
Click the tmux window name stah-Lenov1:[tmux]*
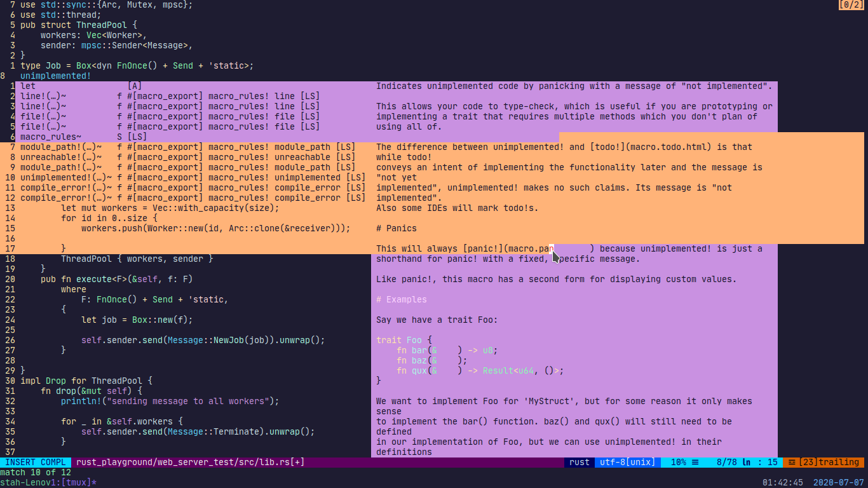(x=48, y=482)
